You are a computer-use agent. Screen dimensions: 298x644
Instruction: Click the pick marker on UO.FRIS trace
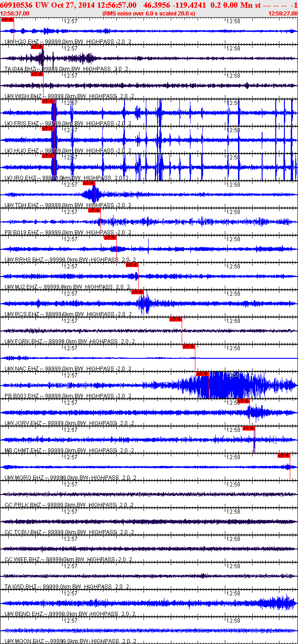(48, 101)
